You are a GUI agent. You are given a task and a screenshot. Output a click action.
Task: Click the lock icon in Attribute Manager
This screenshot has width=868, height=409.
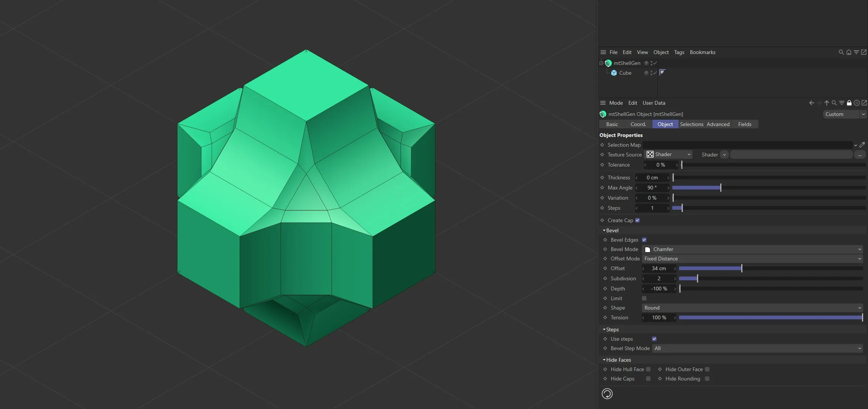pyautogui.click(x=849, y=103)
